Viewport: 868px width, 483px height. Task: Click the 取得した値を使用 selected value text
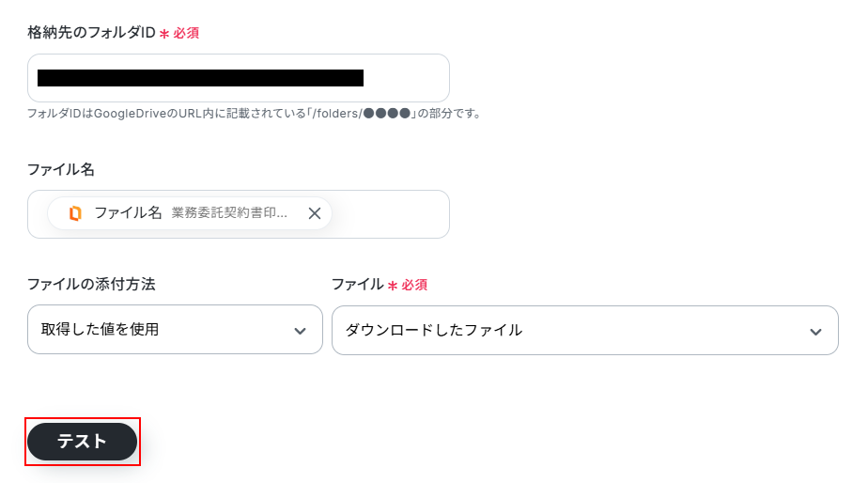[x=100, y=330]
